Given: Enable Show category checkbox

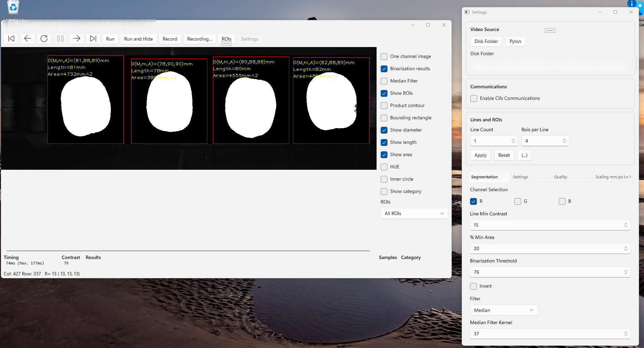Looking at the screenshot, I should 384,191.
